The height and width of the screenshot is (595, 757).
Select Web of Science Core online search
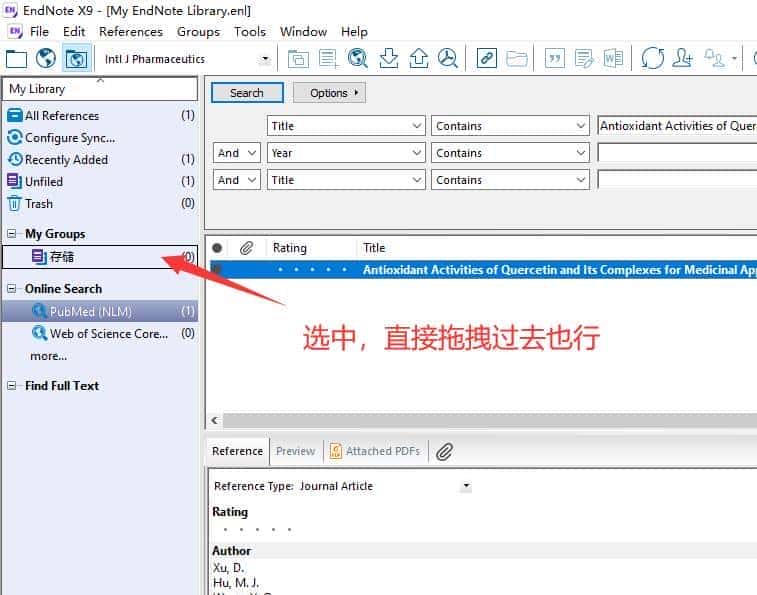[100, 333]
